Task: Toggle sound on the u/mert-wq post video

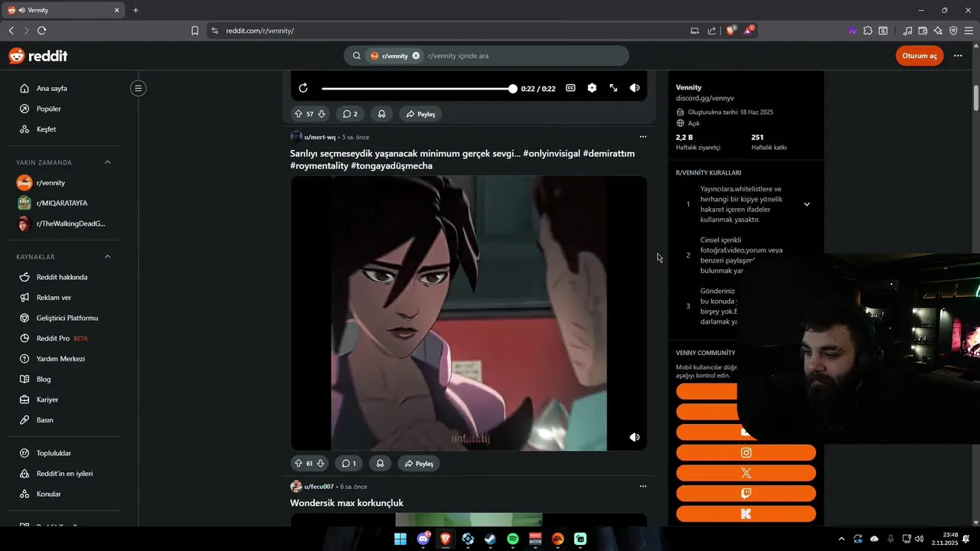Action: coord(635,437)
